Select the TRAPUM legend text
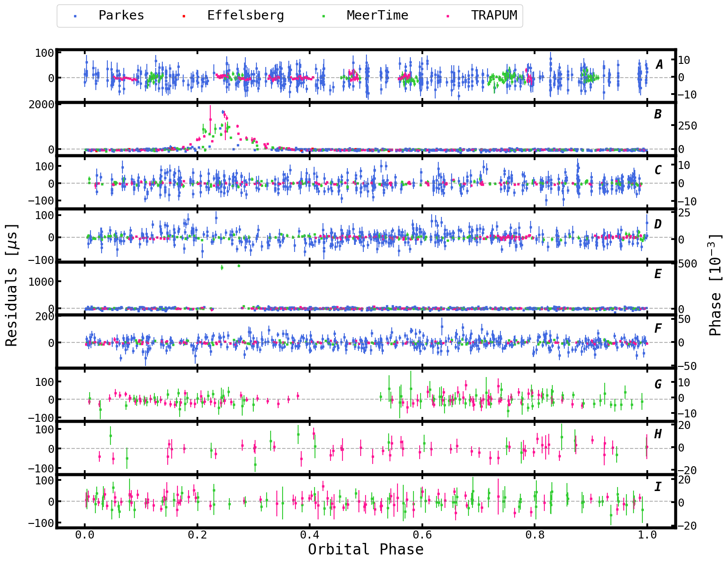Viewport: 728px width, 562px height. click(x=494, y=16)
